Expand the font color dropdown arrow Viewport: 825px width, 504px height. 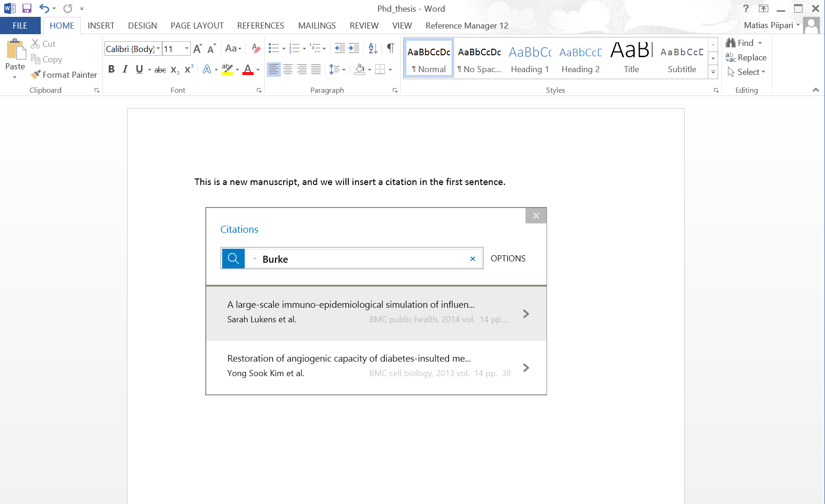[x=258, y=70]
